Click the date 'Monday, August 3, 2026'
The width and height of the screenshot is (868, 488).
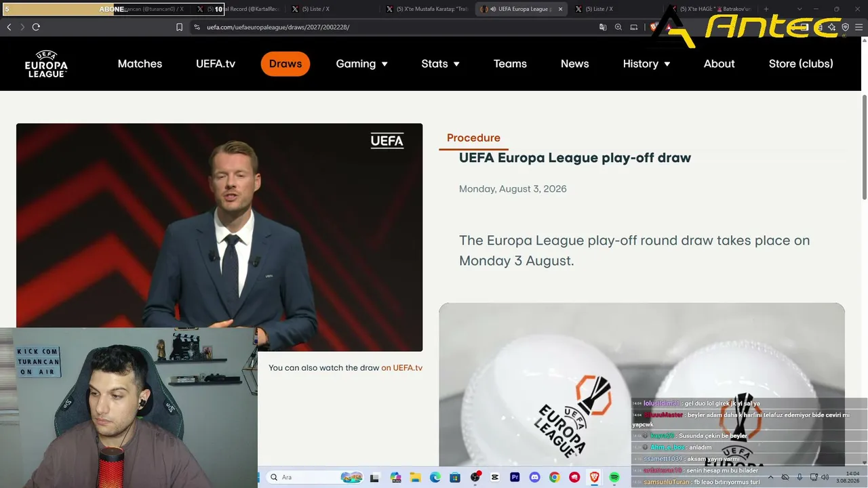pos(513,189)
